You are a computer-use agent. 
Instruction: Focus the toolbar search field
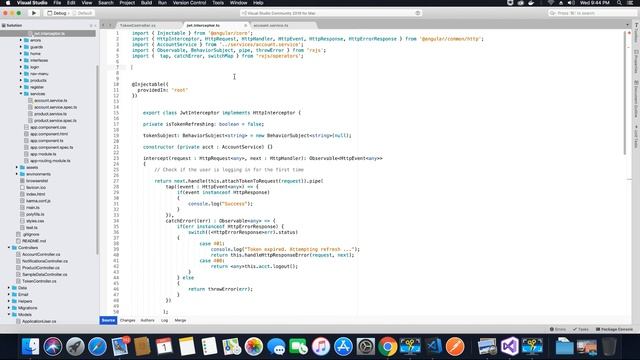[592, 13]
